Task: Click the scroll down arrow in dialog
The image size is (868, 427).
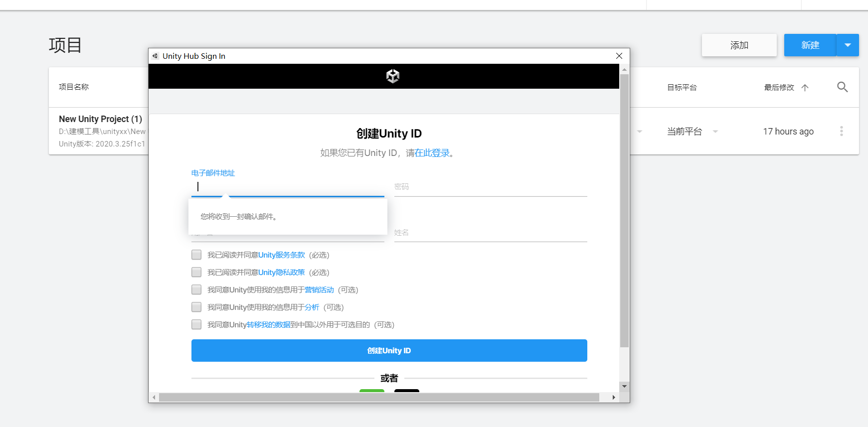Action: click(x=624, y=386)
